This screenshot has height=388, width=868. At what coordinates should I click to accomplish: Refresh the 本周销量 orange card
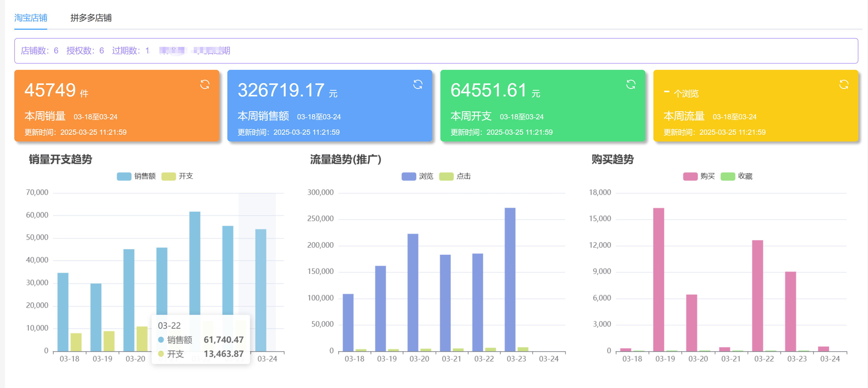205,84
